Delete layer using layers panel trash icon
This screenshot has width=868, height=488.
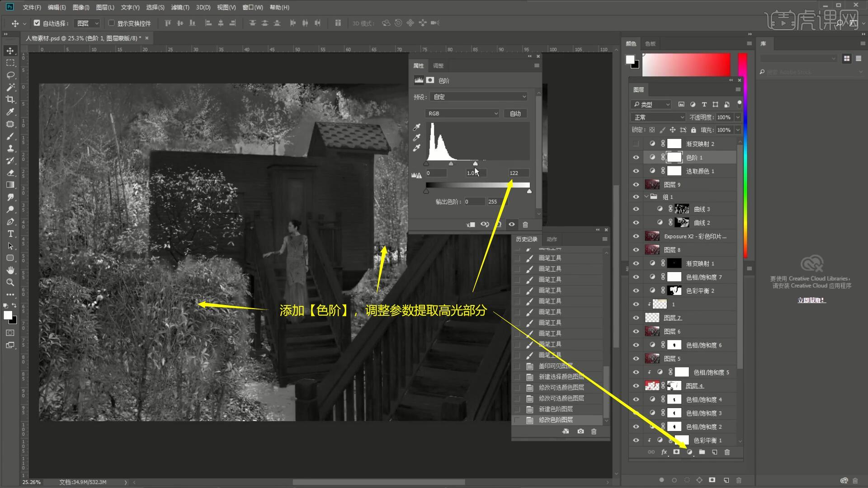point(727,452)
